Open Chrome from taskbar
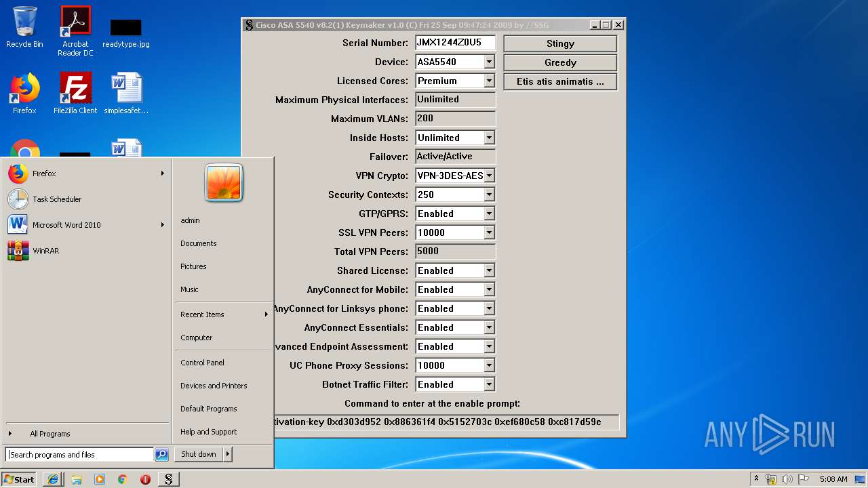This screenshot has height=488, width=868. pos(123,479)
